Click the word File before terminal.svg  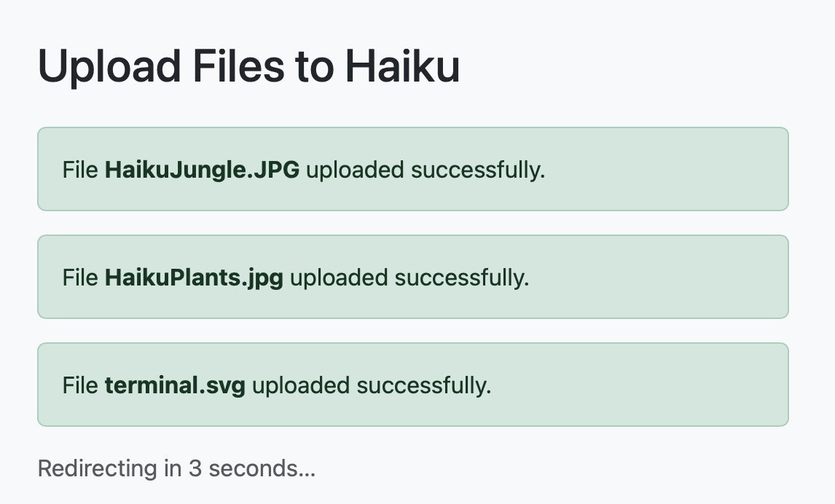[x=80, y=385]
